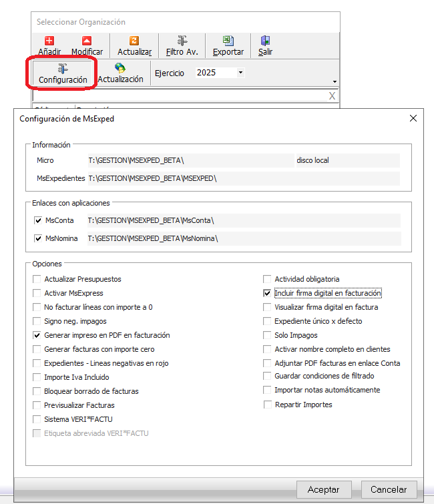Click the Cancelar button

tap(389, 489)
